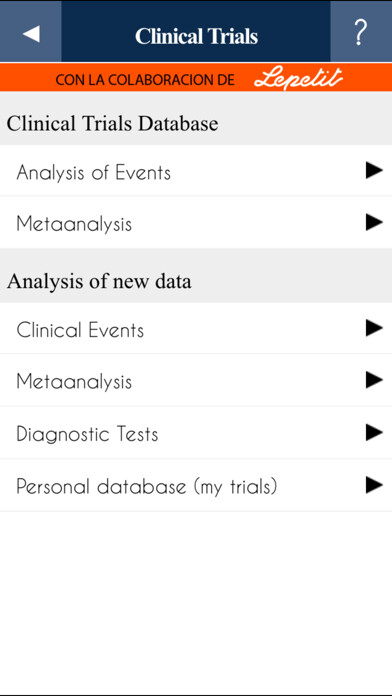This screenshot has height=696, width=392.
Task: Tap the back arrow icon in header
Action: (x=31, y=34)
